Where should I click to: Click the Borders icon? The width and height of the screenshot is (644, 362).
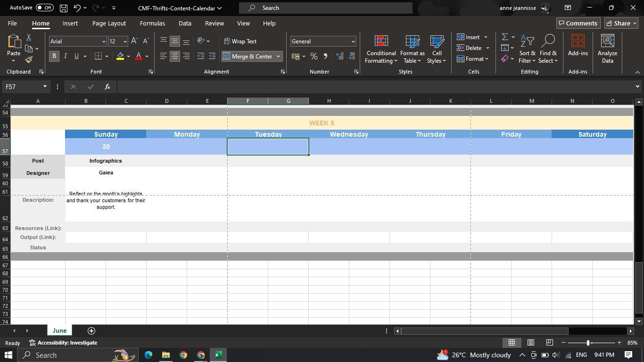tap(98, 56)
